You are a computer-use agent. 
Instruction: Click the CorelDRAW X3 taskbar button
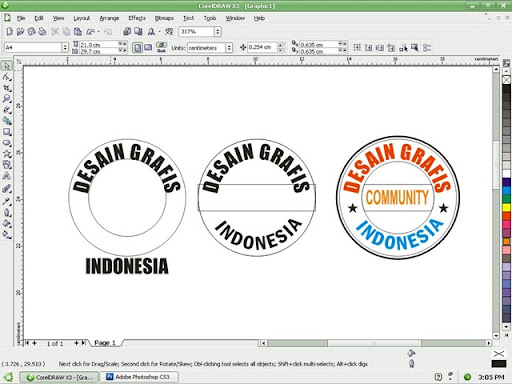click(x=59, y=377)
